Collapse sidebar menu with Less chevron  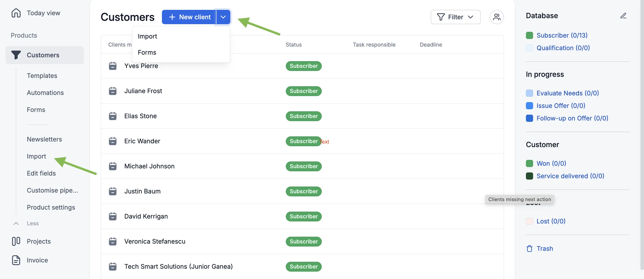[x=16, y=223]
